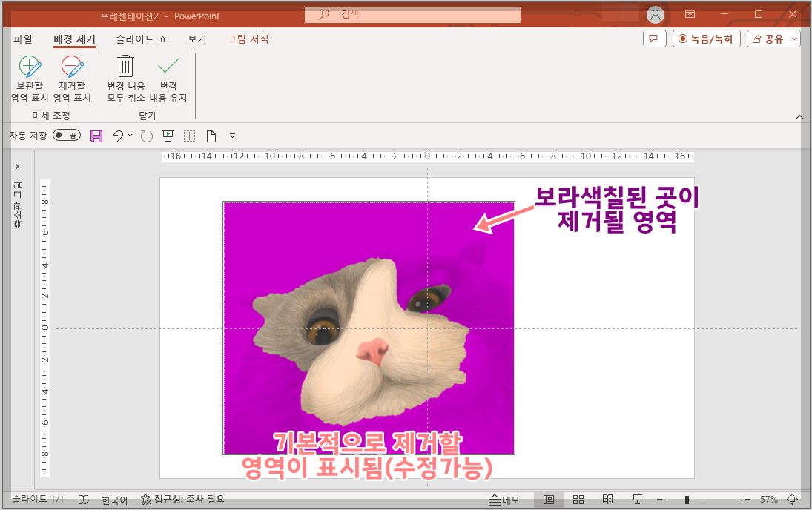
Task: Toggle Reading view in the status bar
Action: tap(608, 500)
